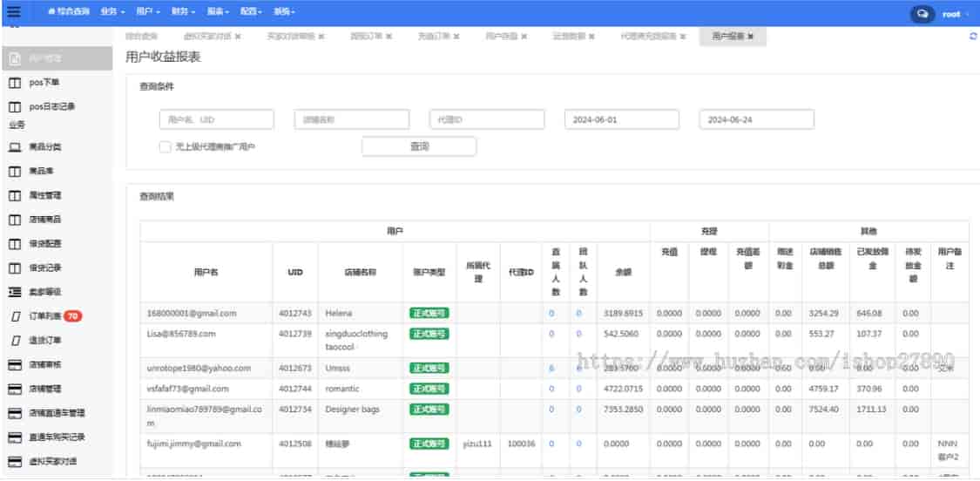Expand the 财务 top menu dropdown

184,12
